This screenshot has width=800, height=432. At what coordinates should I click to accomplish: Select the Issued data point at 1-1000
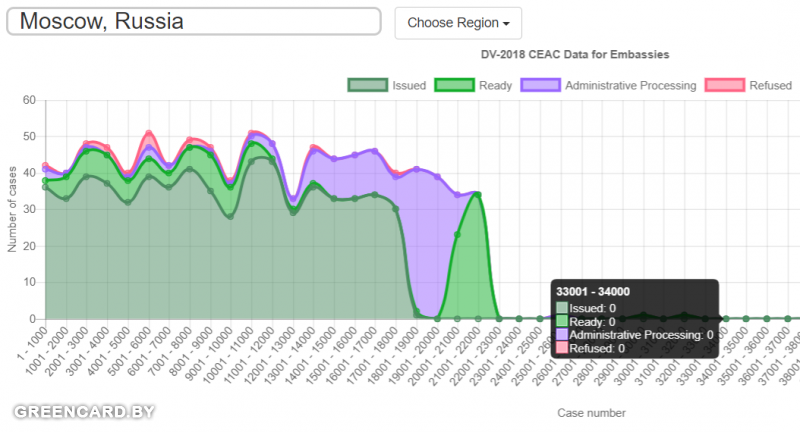(x=45, y=187)
